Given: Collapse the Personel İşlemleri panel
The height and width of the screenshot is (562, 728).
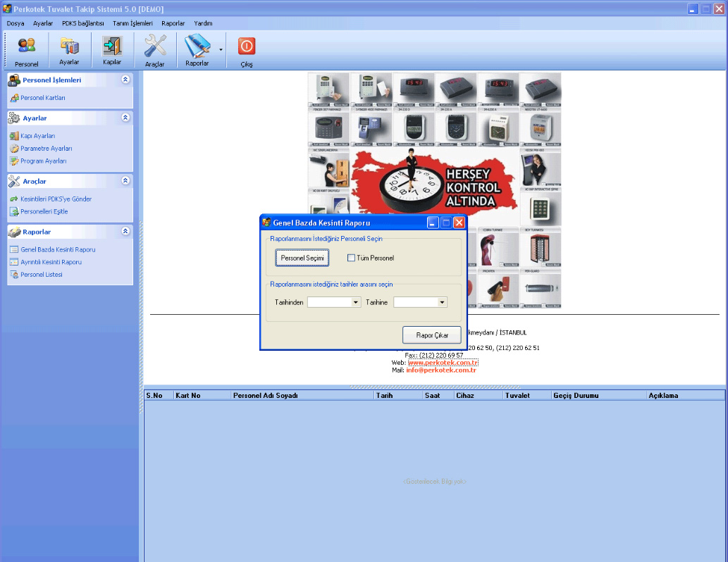Looking at the screenshot, I should (125, 80).
